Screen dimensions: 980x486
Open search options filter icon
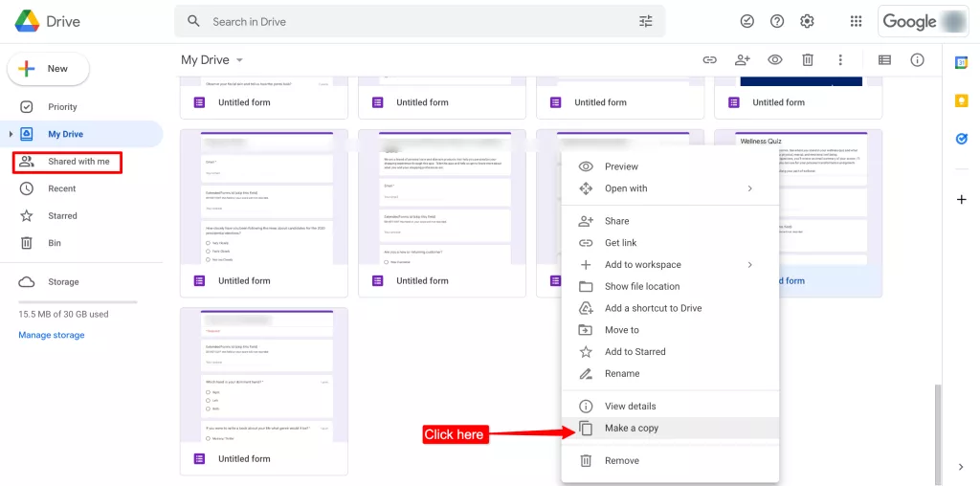(x=646, y=21)
